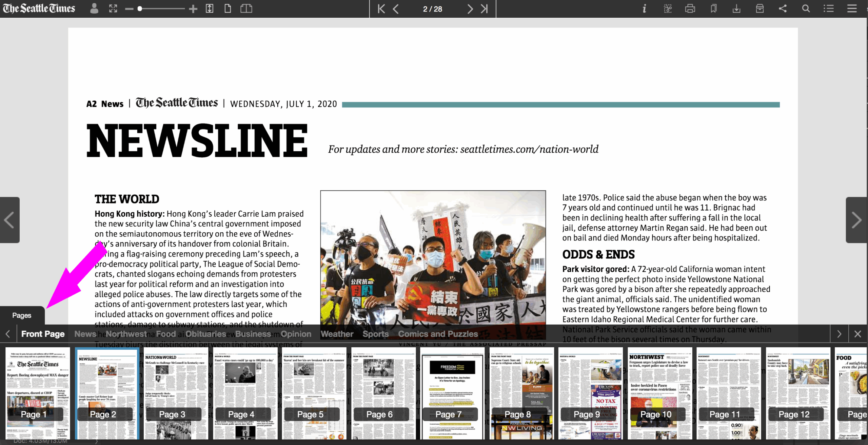Select the article clipping tool

point(667,9)
